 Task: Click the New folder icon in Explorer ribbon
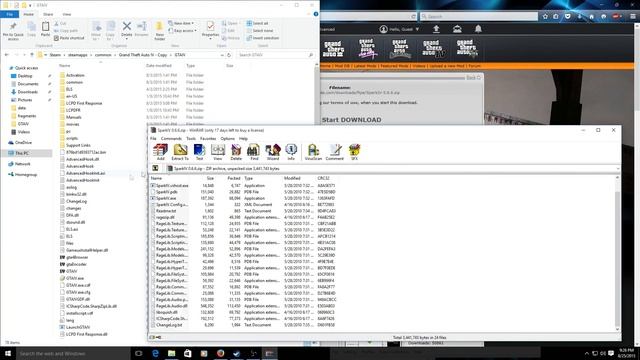click(x=160, y=31)
